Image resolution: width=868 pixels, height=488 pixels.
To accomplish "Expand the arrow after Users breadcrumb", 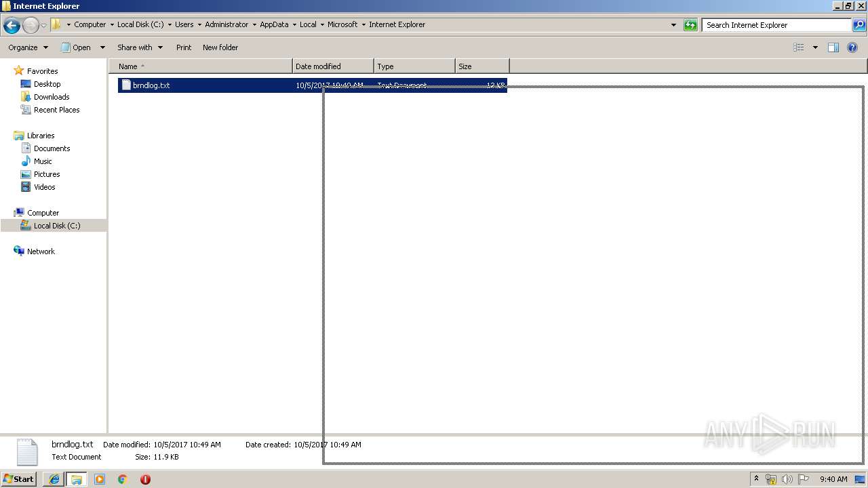I will [x=199, y=24].
